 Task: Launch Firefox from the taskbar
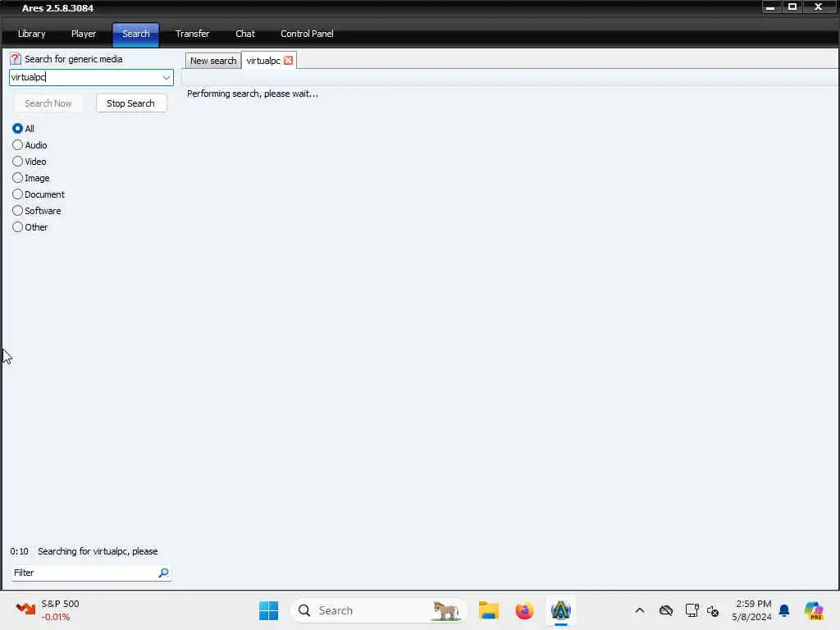click(x=524, y=610)
